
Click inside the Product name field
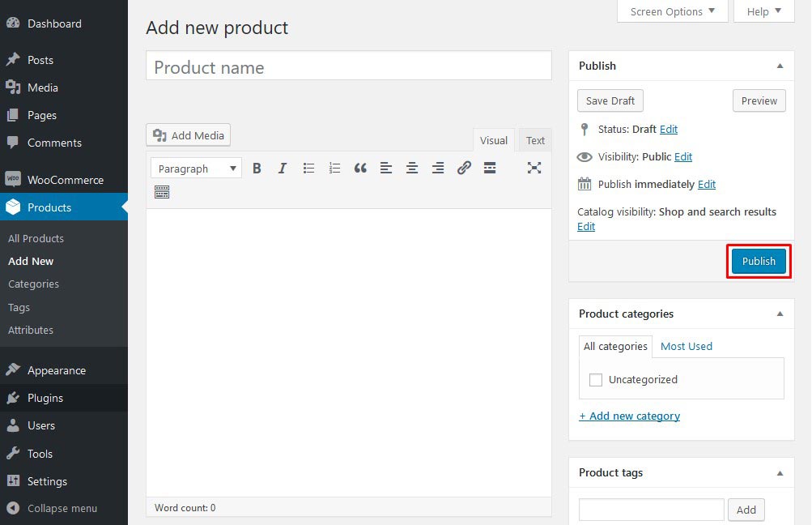tap(348, 67)
